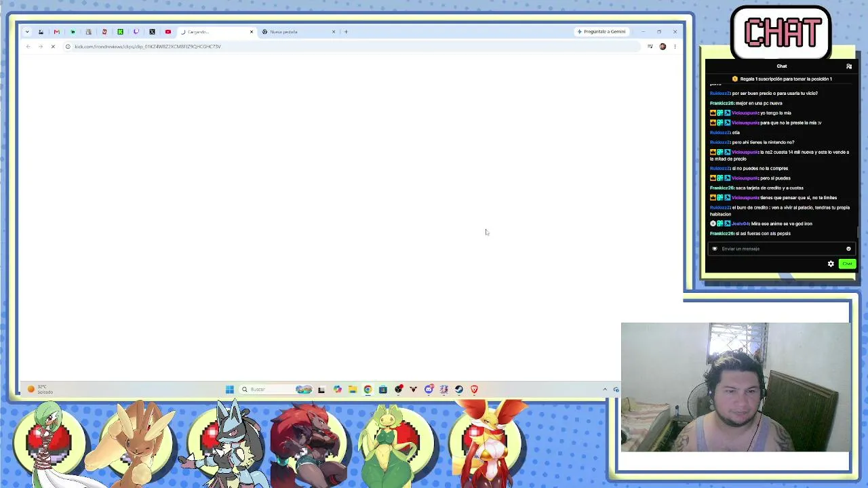
Task: Click Viciouspunk on 'pero si puedes' message
Action: pyautogui.click(x=745, y=178)
